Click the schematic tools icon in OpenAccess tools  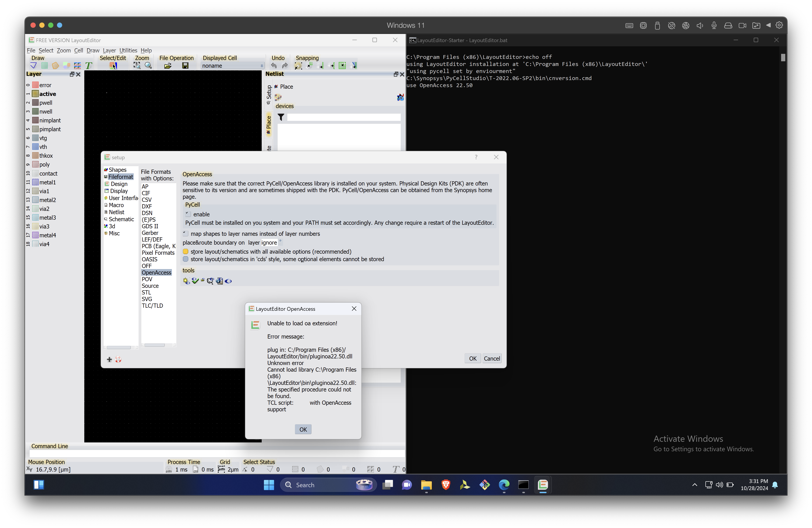click(210, 281)
